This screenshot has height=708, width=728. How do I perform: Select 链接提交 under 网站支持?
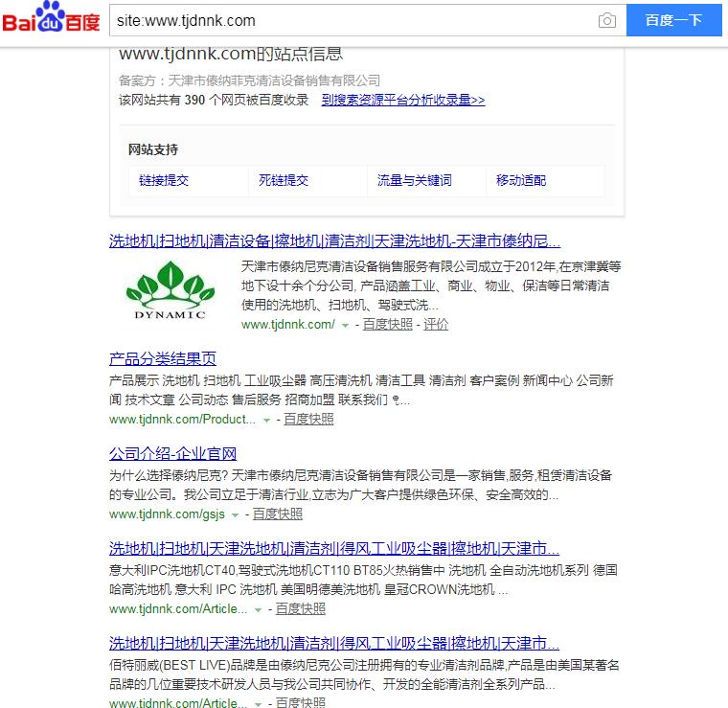(164, 180)
